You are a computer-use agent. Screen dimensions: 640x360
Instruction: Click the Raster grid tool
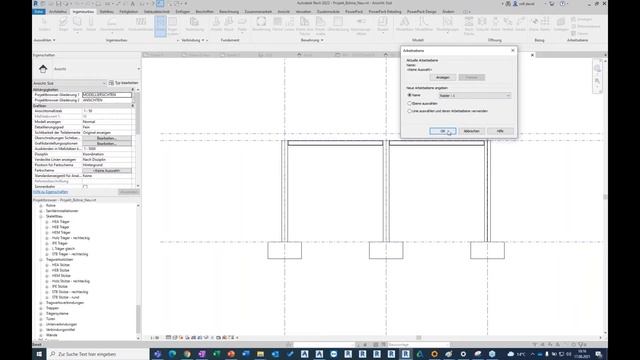tap(545, 24)
